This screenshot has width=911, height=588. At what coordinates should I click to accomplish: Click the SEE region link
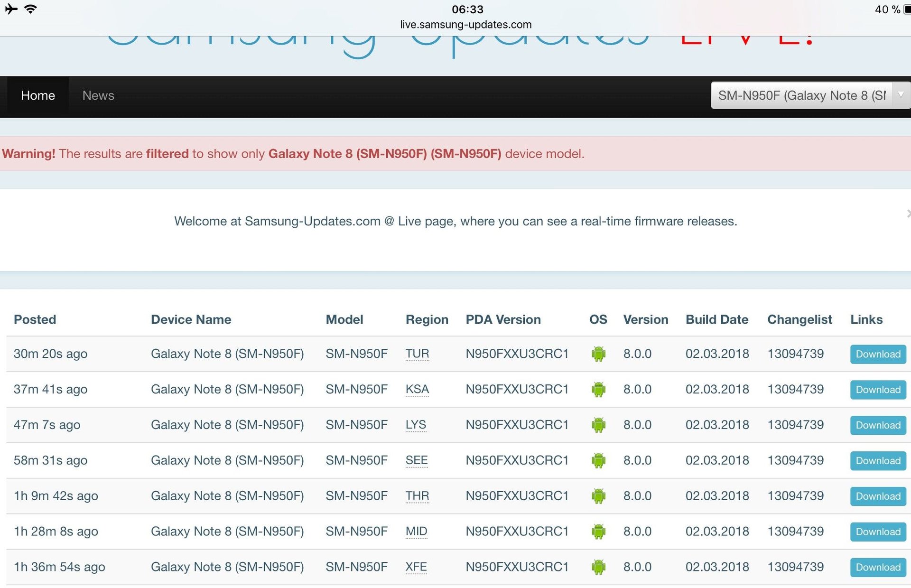[417, 460]
